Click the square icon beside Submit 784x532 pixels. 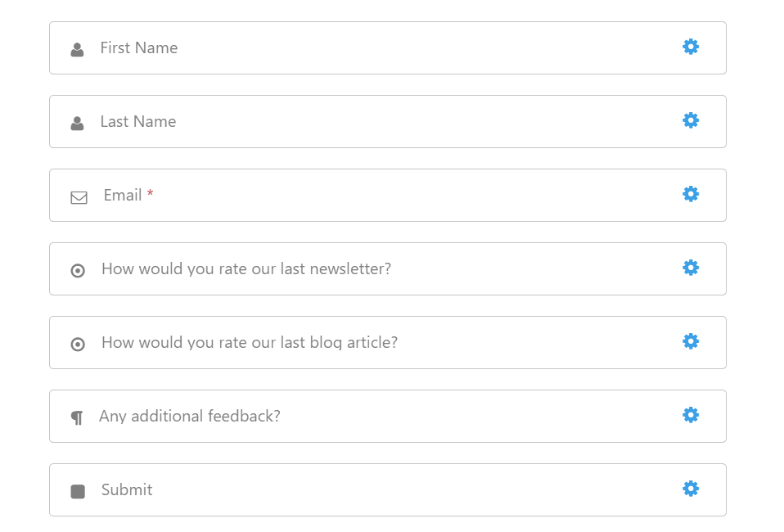[78, 492]
